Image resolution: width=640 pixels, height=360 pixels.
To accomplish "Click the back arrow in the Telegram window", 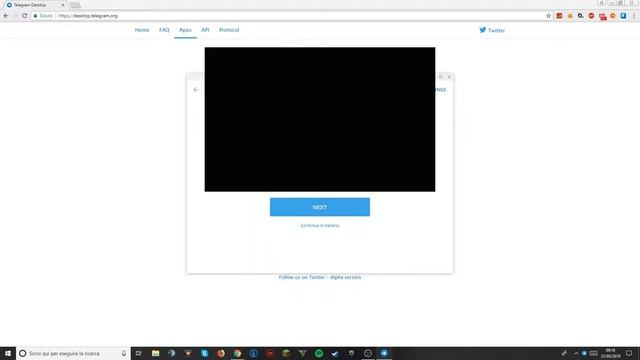I will point(196,89).
